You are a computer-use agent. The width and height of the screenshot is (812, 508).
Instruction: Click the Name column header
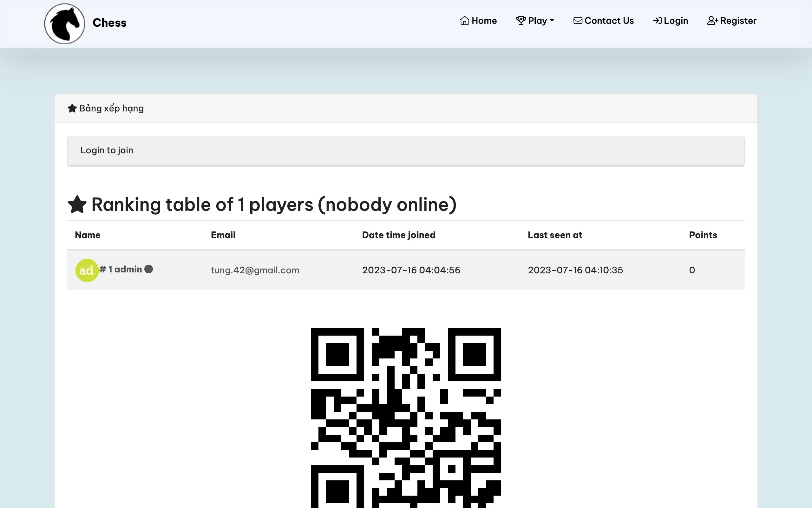point(88,235)
